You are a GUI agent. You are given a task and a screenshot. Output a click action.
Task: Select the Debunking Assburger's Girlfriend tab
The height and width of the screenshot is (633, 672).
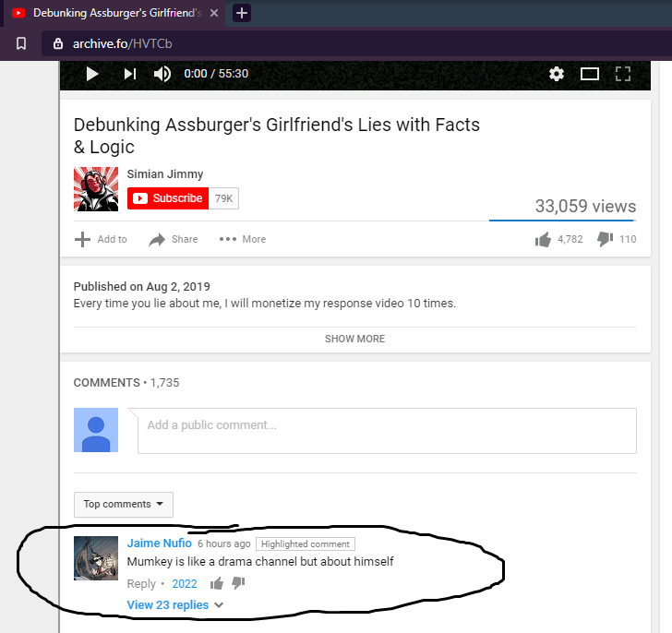click(114, 13)
